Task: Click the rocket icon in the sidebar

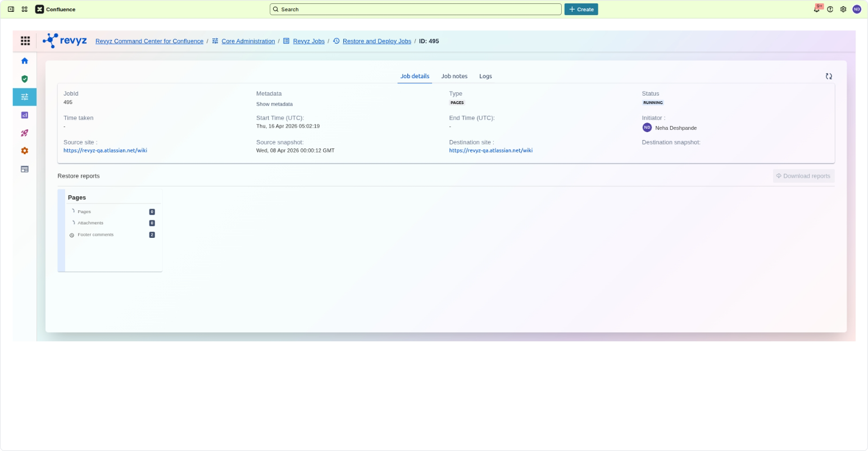Action: coord(25,133)
